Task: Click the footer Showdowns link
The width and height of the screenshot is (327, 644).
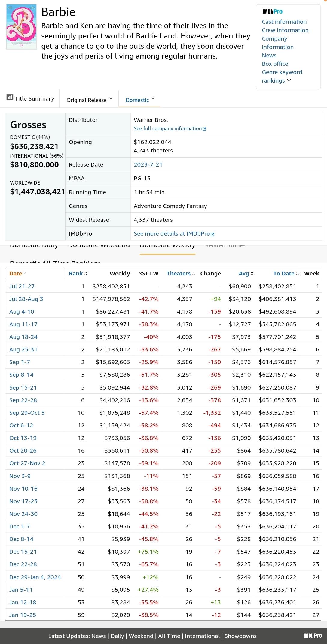Action: (240, 636)
